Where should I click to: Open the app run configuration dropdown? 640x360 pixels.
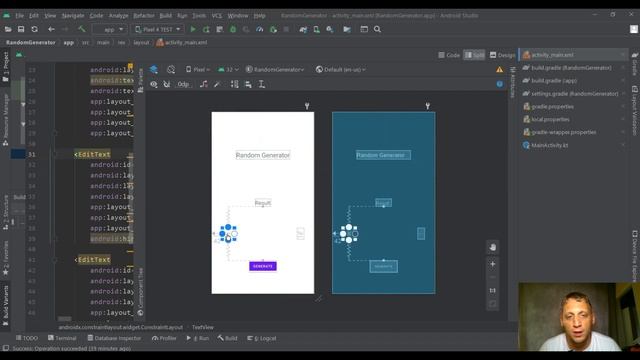pos(109,29)
